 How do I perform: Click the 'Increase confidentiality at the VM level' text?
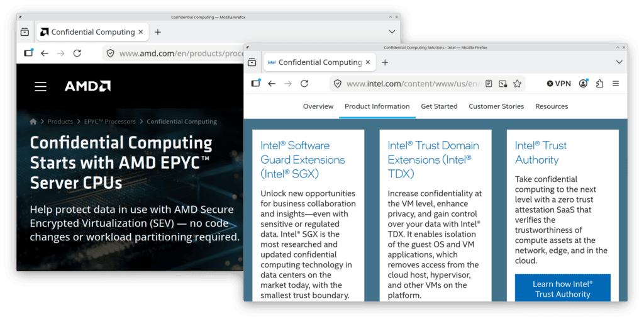click(435, 244)
